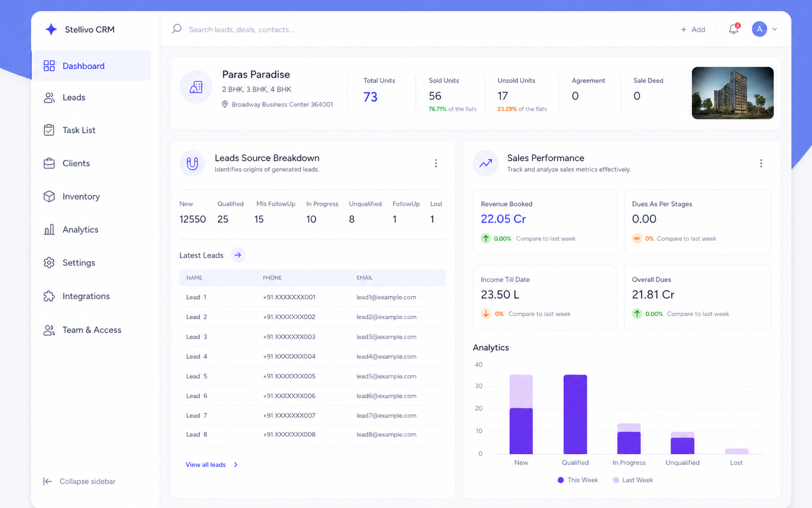The width and height of the screenshot is (812, 508).
Task: Click Collapse sidebar label
Action: pyautogui.click(x=88, y=481)
